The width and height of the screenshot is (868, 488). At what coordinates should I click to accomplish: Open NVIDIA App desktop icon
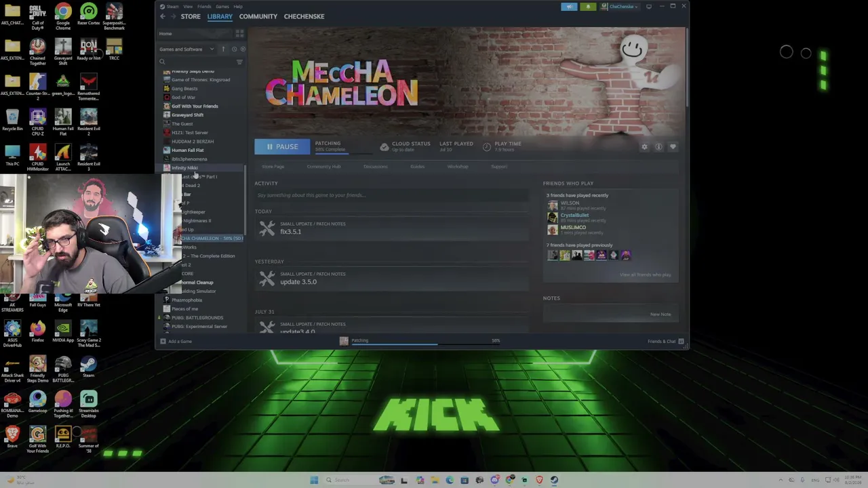coord(63,332)
